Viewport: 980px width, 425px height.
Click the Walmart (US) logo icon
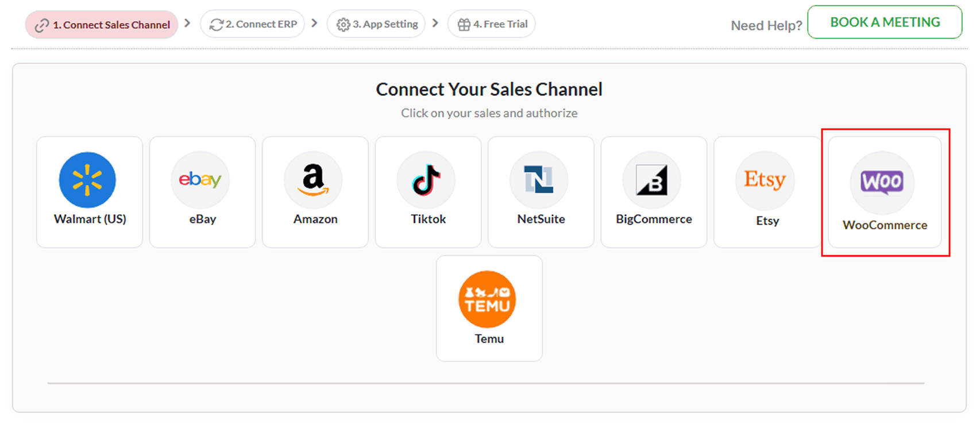point(87,180)
